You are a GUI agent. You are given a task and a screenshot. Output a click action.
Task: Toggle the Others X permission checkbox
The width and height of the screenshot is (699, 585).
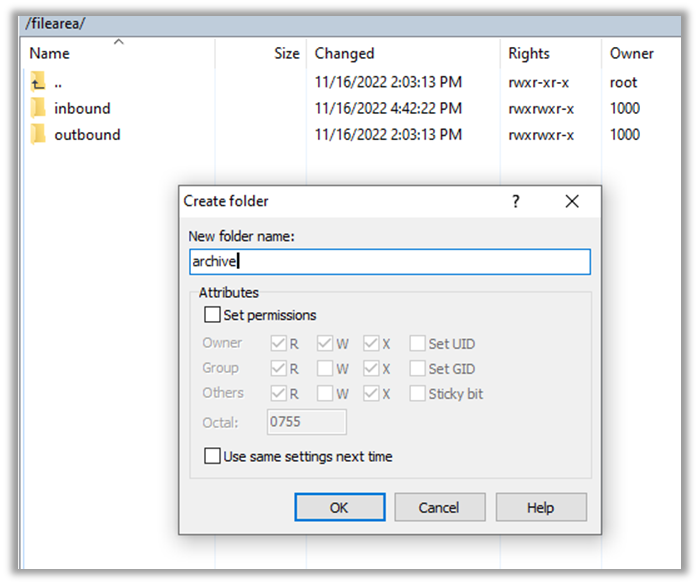click(x=371, y=394)
